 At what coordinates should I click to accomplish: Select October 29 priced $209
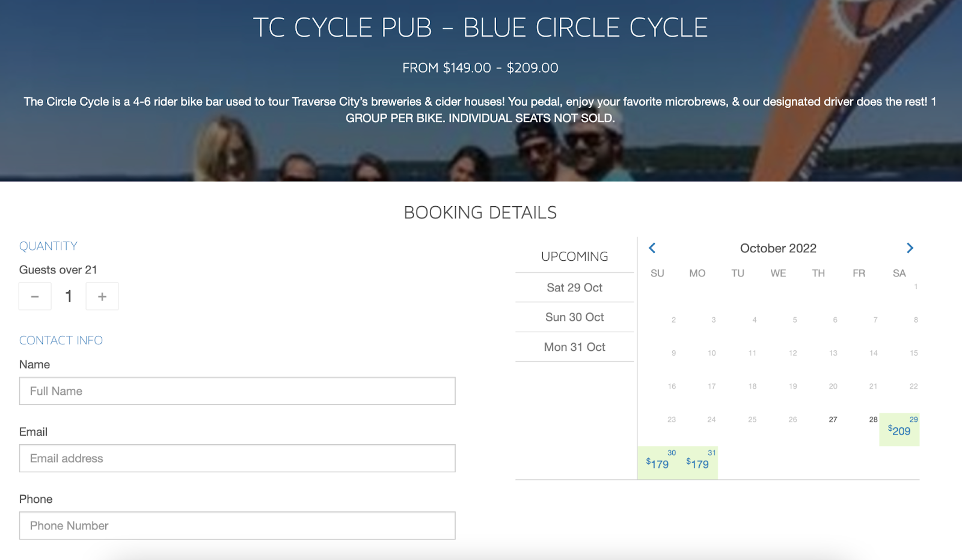tap(899, 429)
